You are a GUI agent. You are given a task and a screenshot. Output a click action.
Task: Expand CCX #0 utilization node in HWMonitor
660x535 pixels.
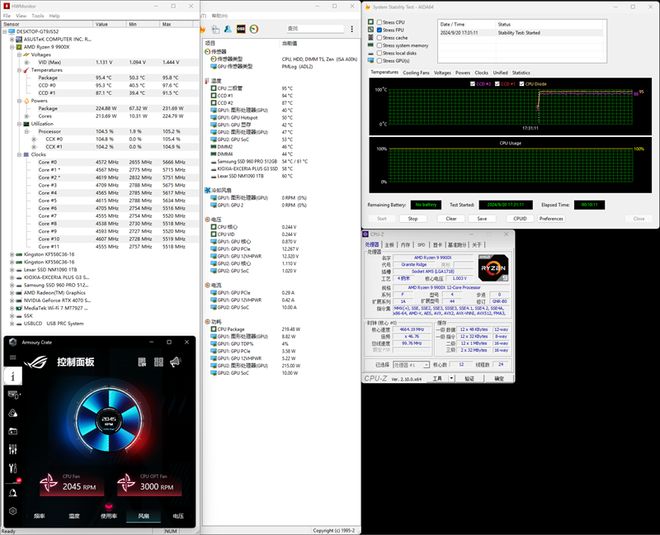point(34,139)
